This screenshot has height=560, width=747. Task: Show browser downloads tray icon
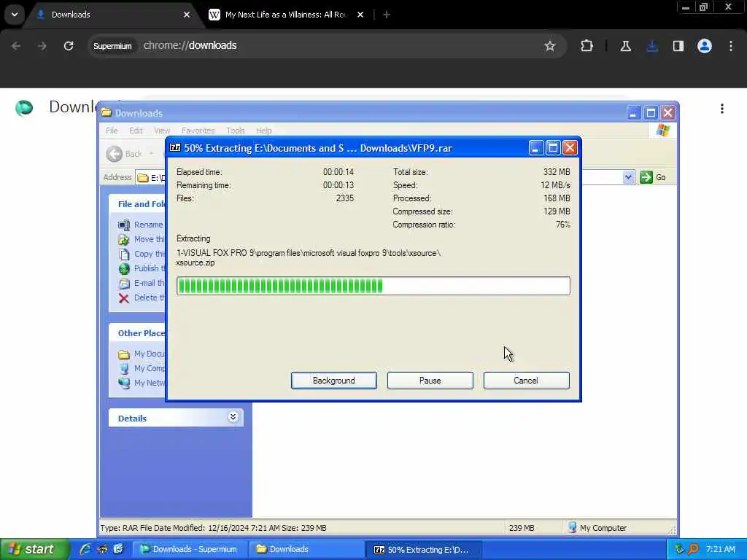651,46
